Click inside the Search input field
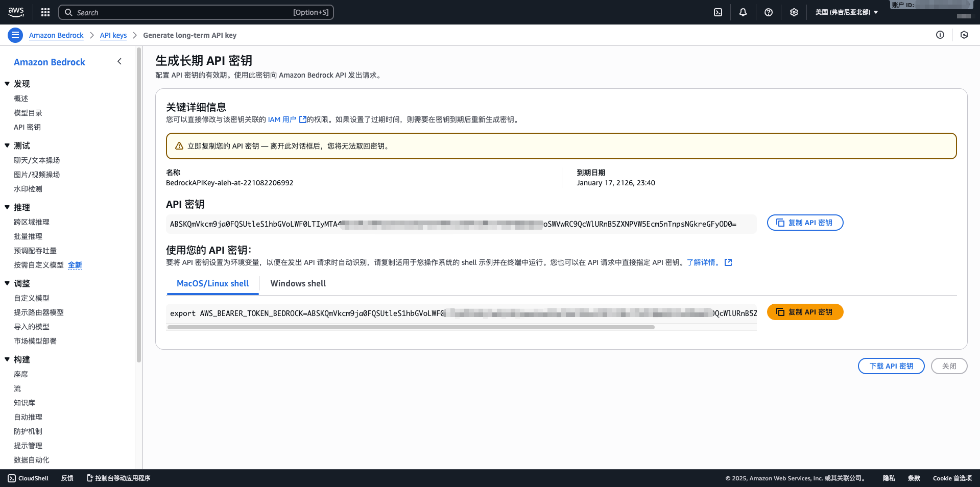This screenshot has height=487, width=980. (196, 12)
